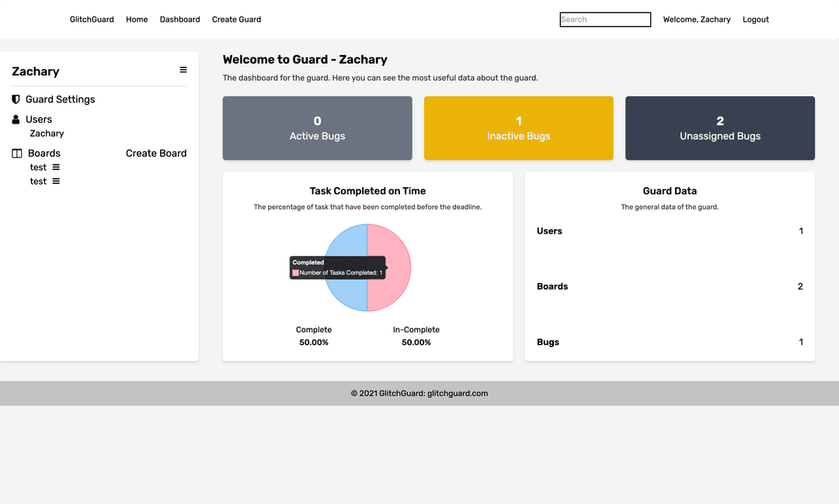
Task: Click Create Guard in the top navigation
Action: [x=236, y=19]
